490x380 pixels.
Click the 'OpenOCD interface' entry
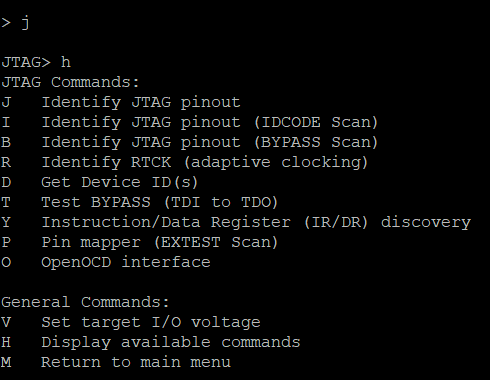106,262
